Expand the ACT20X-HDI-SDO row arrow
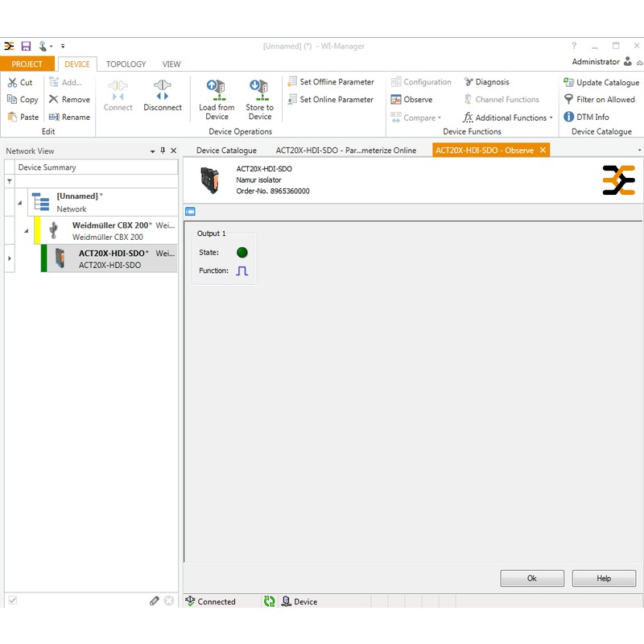The height and width of the screenshot is (644, 644). [10, 258]
